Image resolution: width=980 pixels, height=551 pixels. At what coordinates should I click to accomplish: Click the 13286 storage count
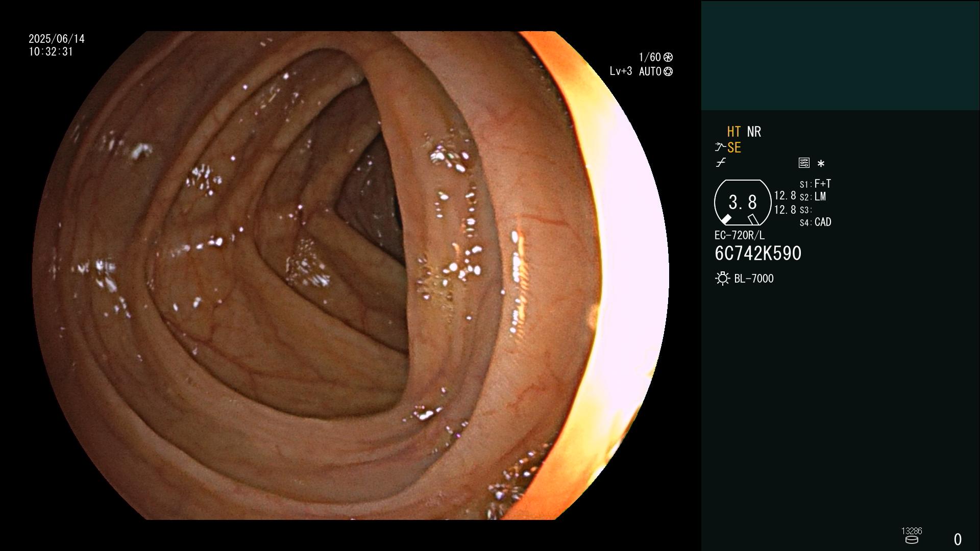tap(912, 531)
